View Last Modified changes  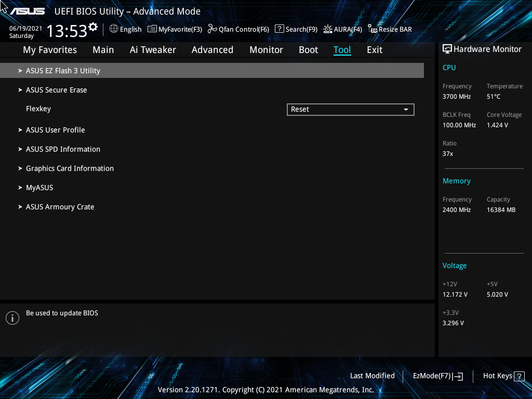(372, 376)
